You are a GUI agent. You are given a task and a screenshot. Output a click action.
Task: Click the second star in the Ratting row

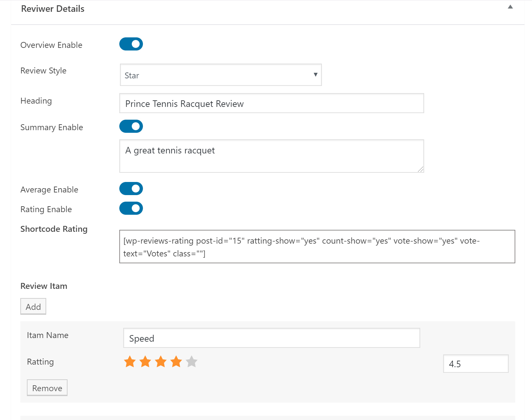tap(145, 362)
